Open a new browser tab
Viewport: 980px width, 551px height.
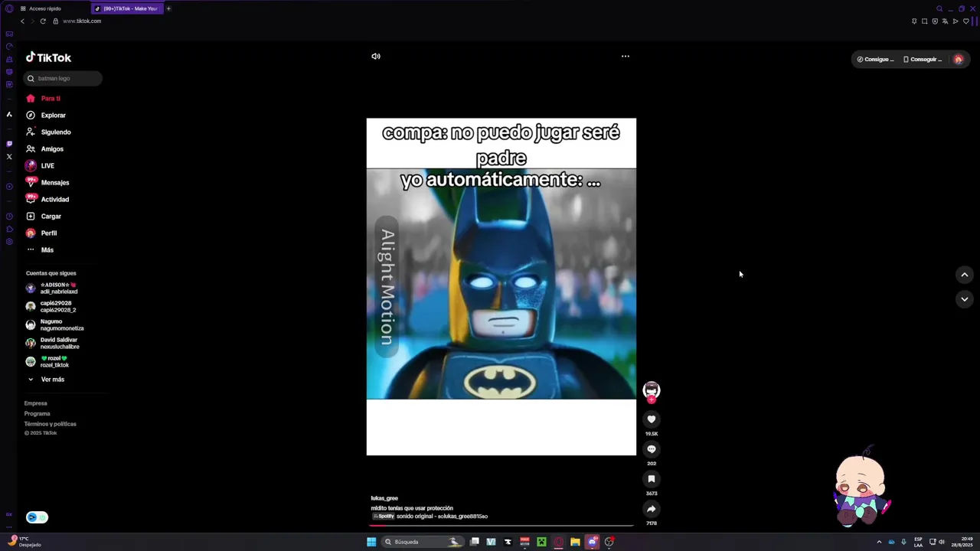point(168,8)
